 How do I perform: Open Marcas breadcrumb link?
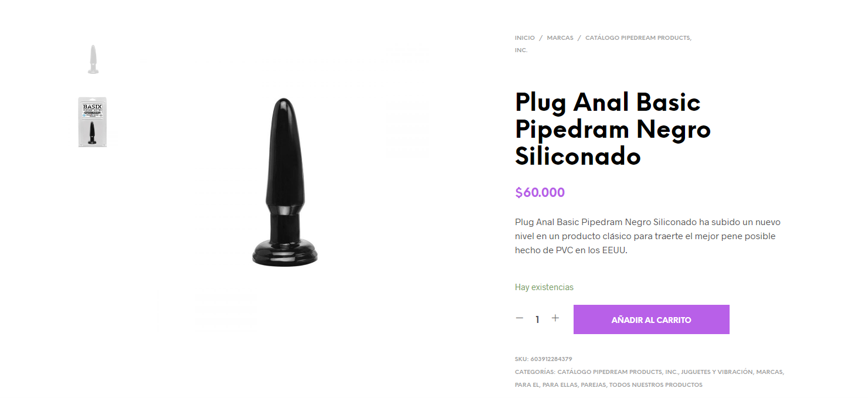click(560, 38)
